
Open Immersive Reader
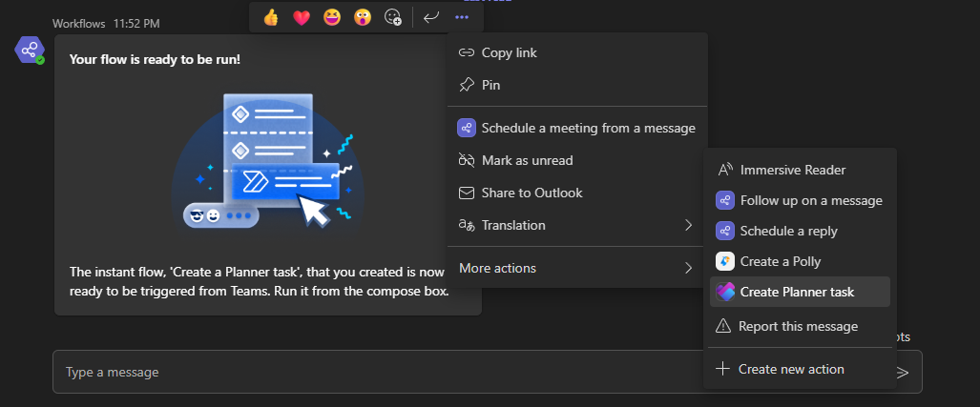800,170
